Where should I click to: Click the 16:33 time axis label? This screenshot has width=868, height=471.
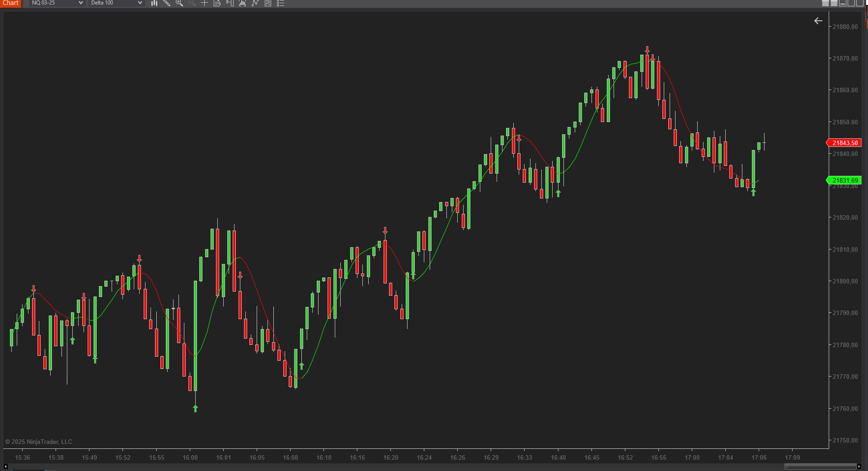point(525,457)
